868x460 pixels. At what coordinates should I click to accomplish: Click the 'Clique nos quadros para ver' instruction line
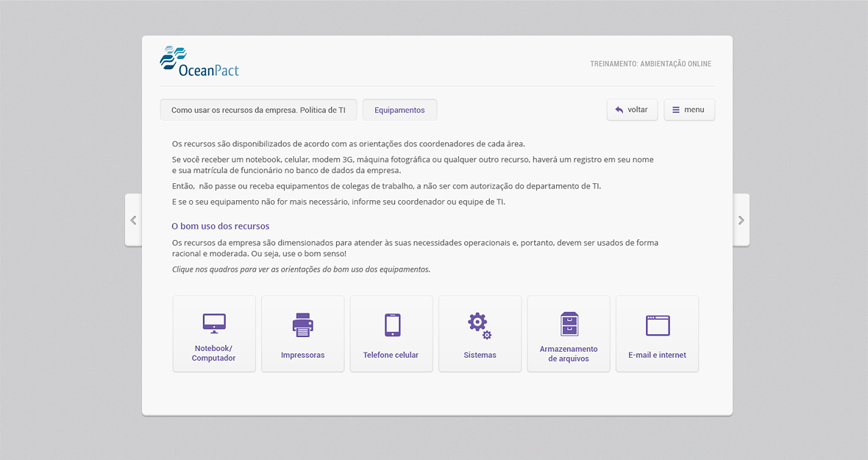pos(301,269)
